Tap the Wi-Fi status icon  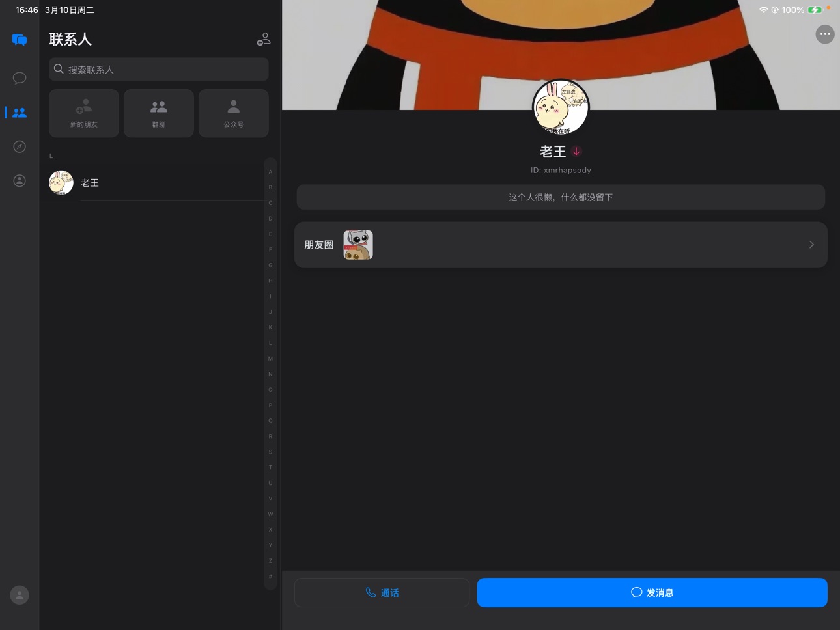click(763, 10)
